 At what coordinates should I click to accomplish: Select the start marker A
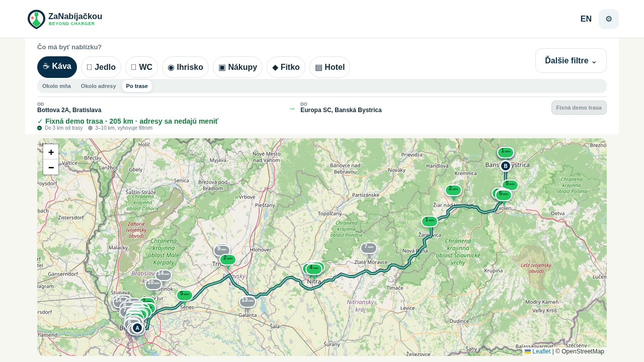click(x=137, y=328)
